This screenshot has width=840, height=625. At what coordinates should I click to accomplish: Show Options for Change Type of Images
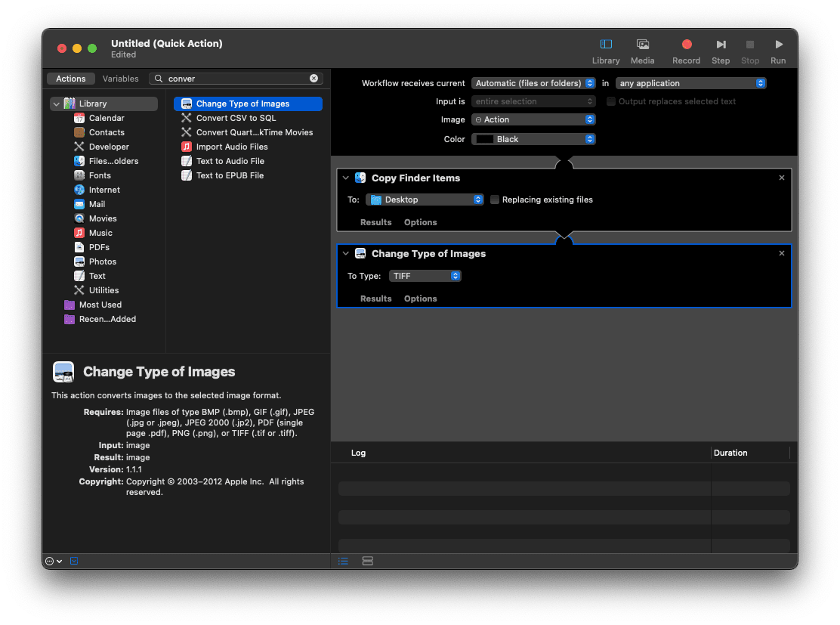[421, 299]
